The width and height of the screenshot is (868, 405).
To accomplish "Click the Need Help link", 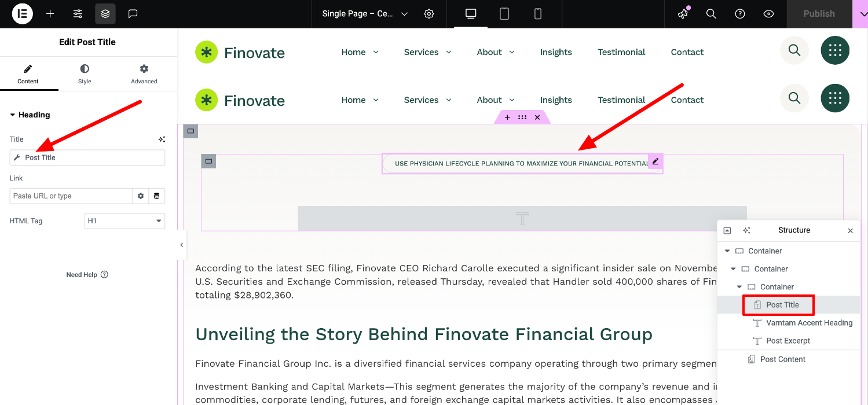I will (87, 275).
